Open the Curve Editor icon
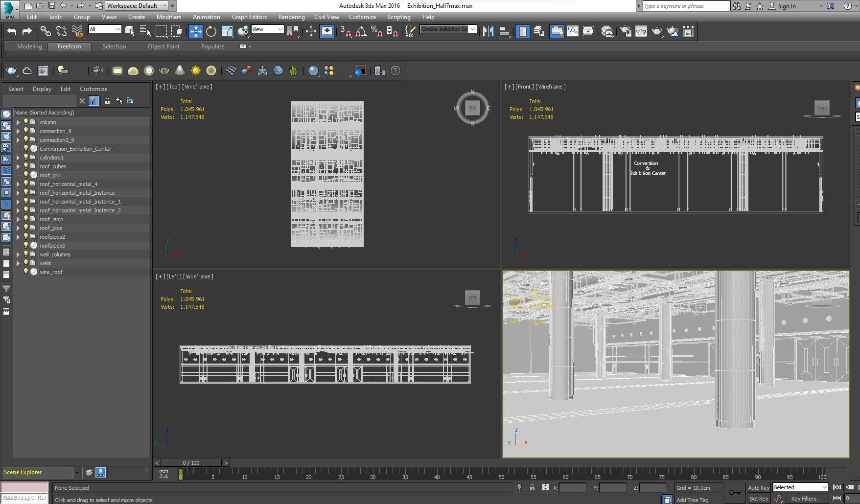 point(573,31)
